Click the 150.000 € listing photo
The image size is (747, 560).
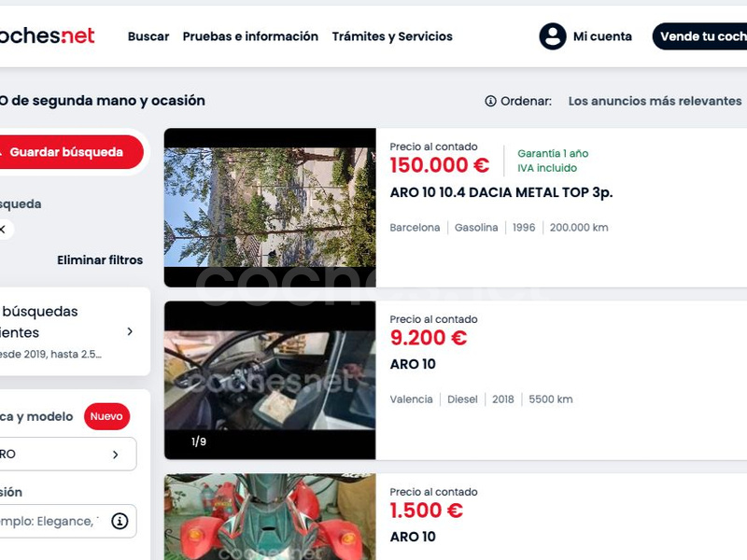point(270,207)
